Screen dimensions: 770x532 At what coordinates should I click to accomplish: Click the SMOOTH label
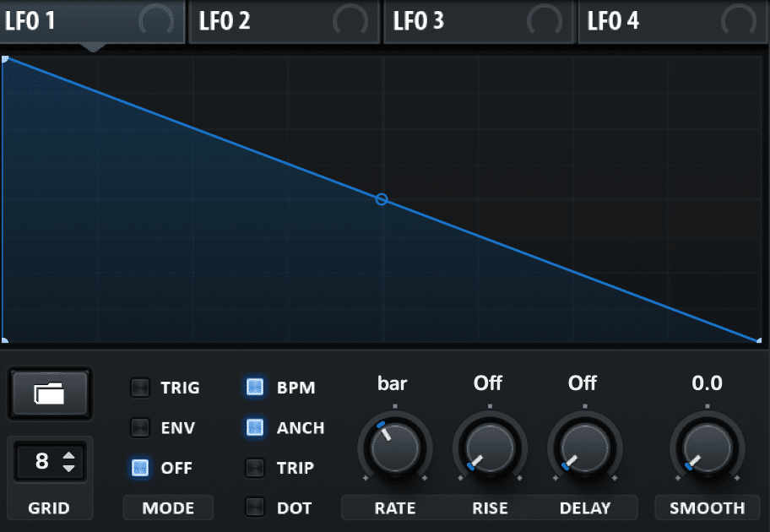coord(708,508)
